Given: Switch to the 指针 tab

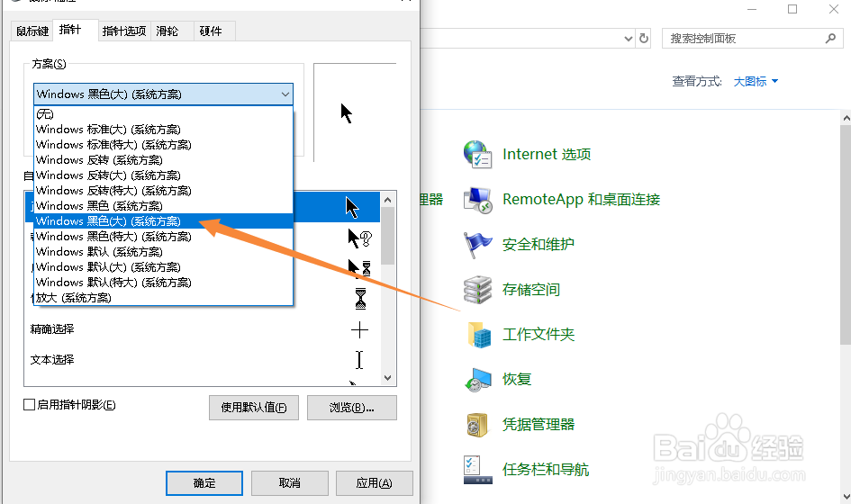Looking at the screenshot, I should point(76,30).
